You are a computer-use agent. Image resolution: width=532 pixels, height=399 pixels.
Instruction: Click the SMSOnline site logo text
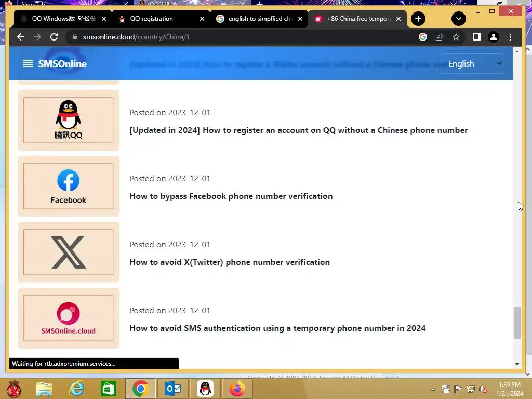(x=62, y=64)
